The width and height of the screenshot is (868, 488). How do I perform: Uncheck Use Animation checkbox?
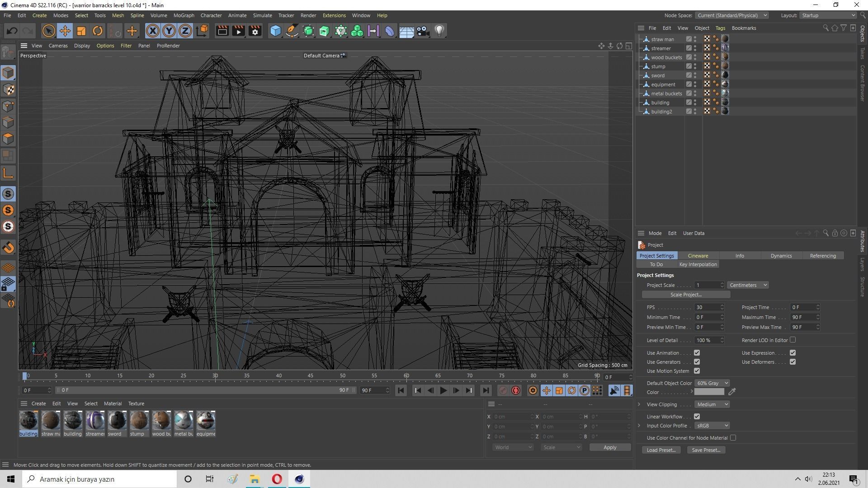pyautogui.click(x=697, y=353)
